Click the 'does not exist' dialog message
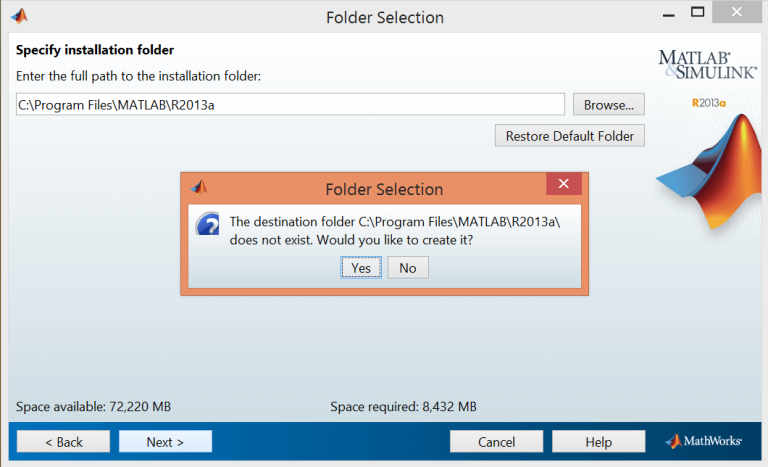This screenshot has height=467, width=768. [x=395, y=231]
